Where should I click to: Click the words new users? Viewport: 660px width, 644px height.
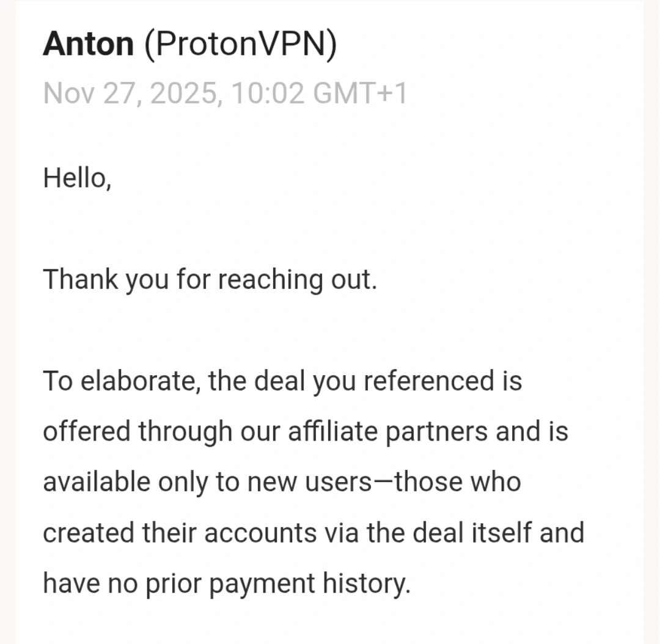[x=309, y=482]
